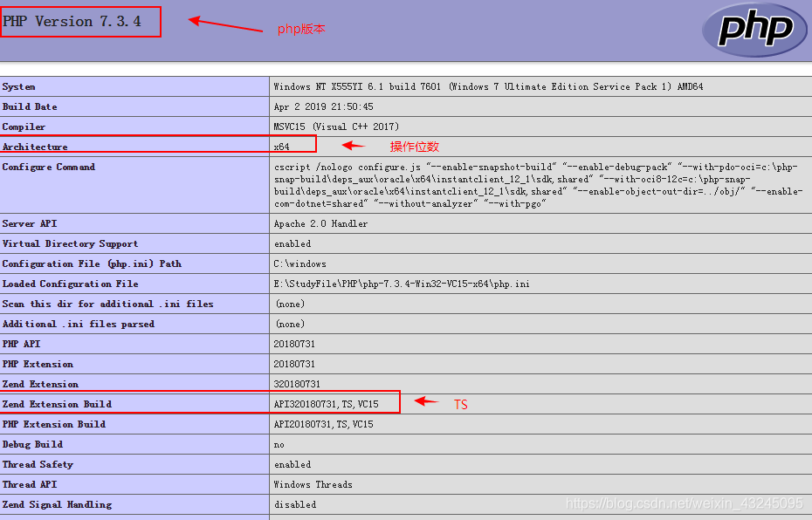Select 'disabled' in Zend Signal Handling row

tap(295, 505)
